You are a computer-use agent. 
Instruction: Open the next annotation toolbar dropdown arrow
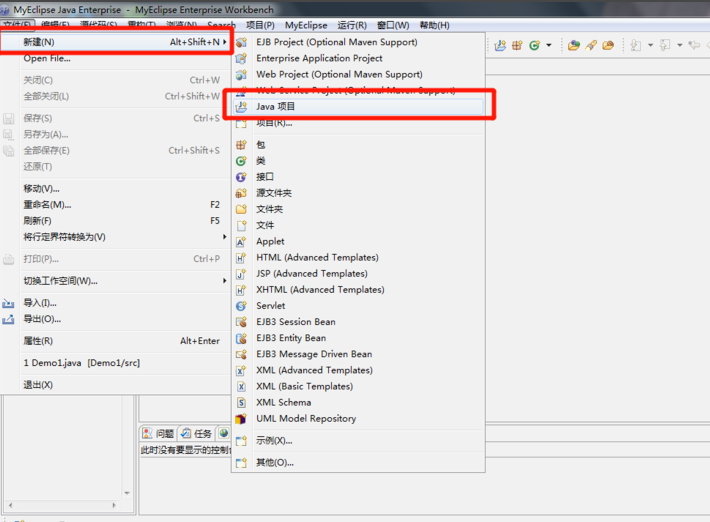[651, 45]
